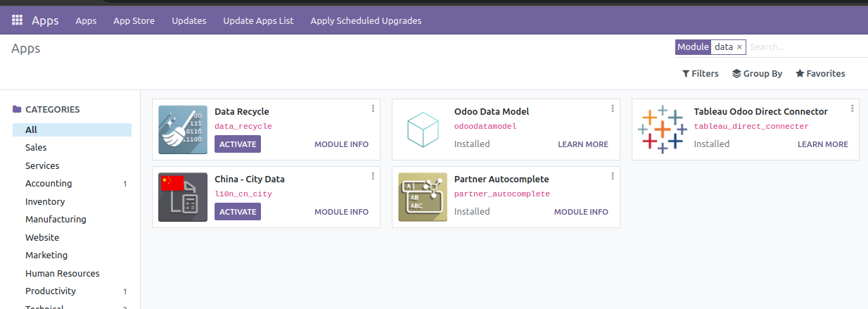The height and width of the screenshot is (309, 868).
Task: Expand the Filters dropdown
Action: click(701, 73)
